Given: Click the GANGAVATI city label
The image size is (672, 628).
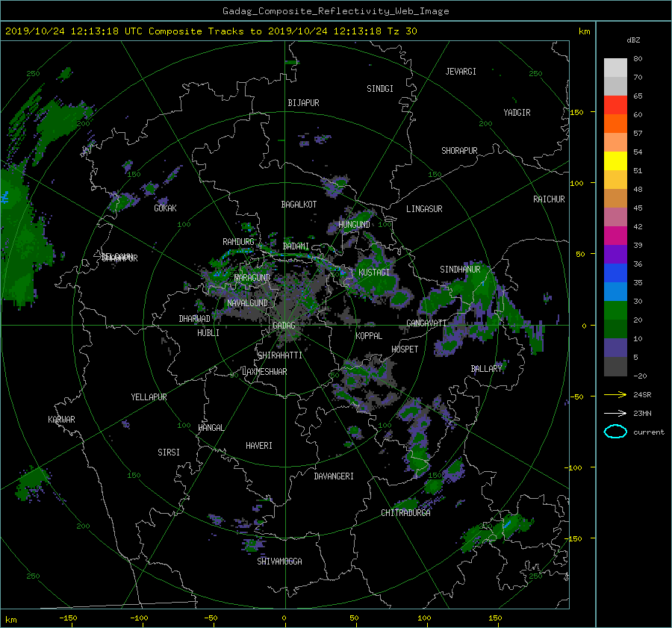Looking at the screenshot, I should pos(426,323).
